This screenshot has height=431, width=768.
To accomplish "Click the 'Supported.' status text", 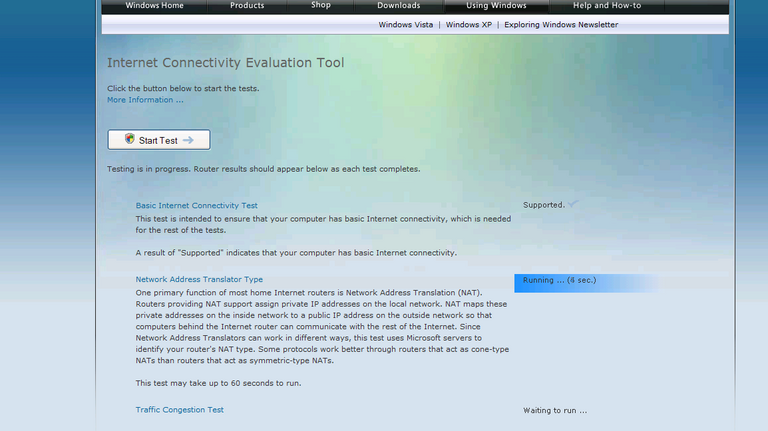I will pos(544,205).
